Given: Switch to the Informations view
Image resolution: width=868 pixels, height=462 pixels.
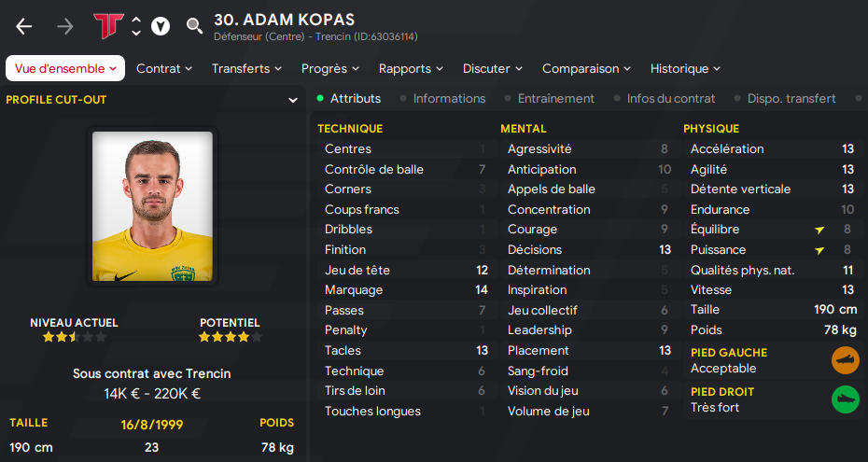Looking at the screenshot, I should [449, 98].
